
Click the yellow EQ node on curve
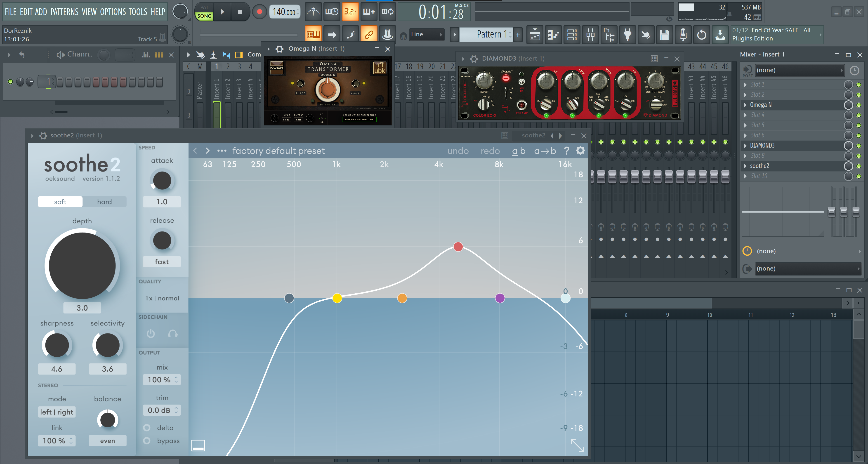(337, 298)
